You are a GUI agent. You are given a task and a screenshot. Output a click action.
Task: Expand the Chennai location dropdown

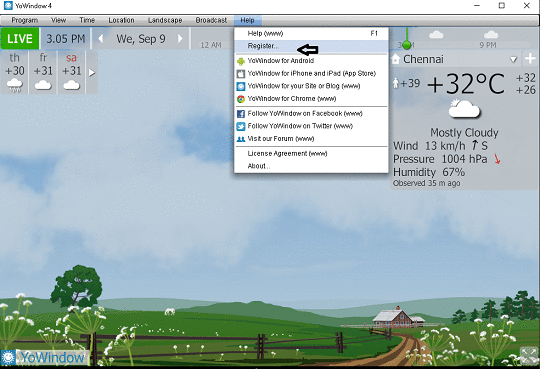click(513, 60)
